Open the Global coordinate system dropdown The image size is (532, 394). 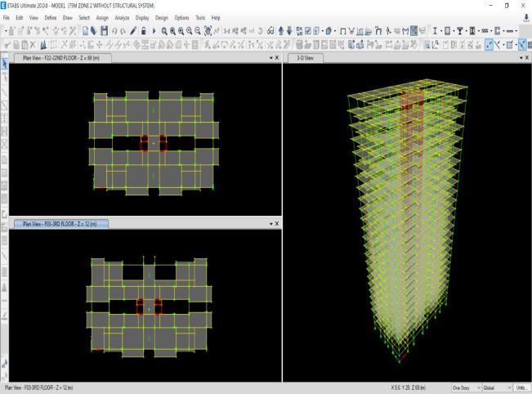pos(497,387)
